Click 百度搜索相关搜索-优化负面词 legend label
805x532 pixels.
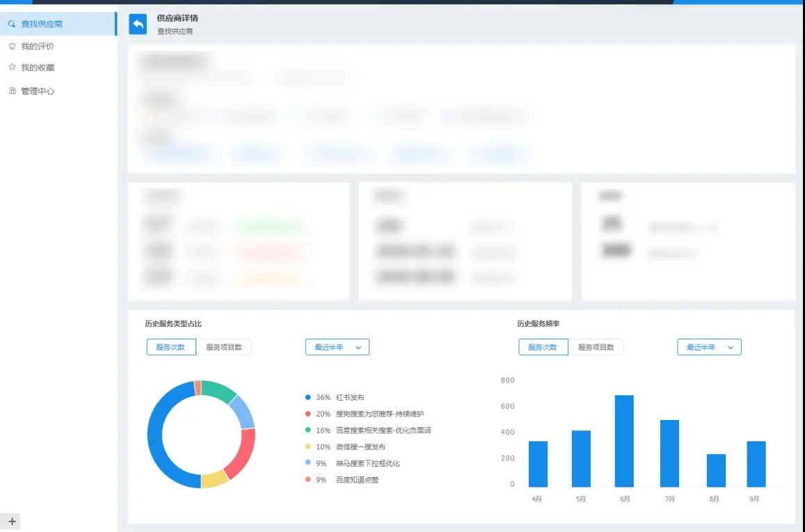coord(383,430)
